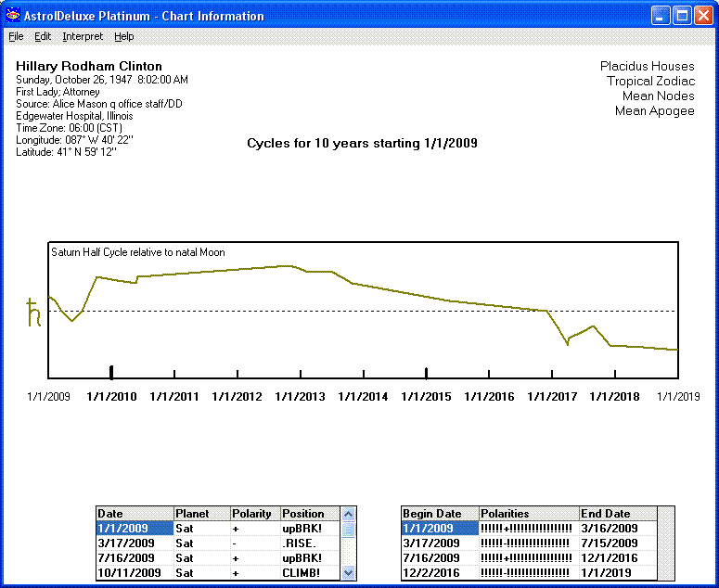Click the Date column header
The width and height of the screenshot is (719, 588).
coord(135,513)
